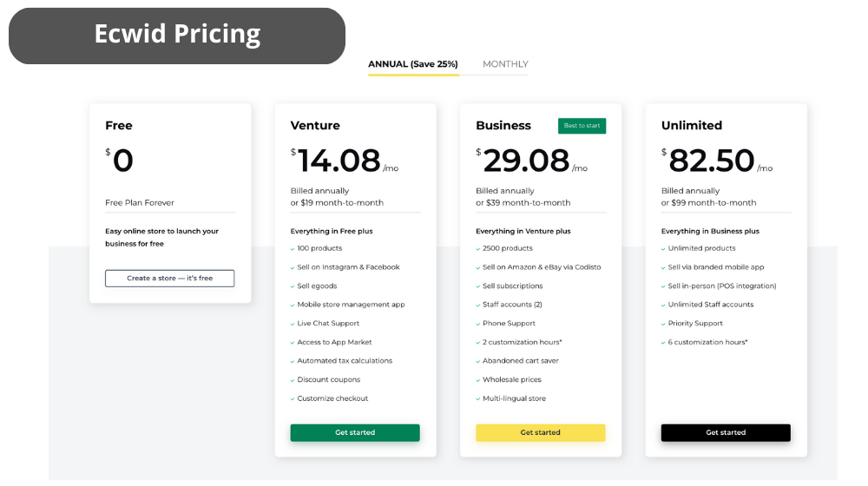Click the yellow Get started button for Business
The width and height of the screenshot is (868, 486).
click(540, 433)
